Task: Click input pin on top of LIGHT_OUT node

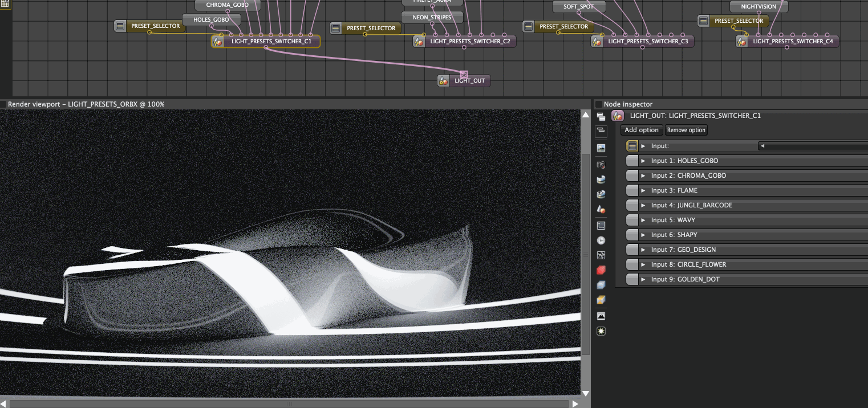Action: 464,74
